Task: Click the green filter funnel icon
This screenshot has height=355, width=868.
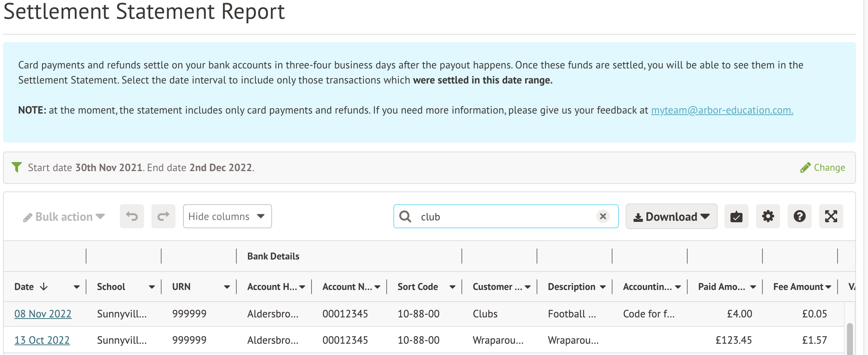Action: click(x=17, y=167)
